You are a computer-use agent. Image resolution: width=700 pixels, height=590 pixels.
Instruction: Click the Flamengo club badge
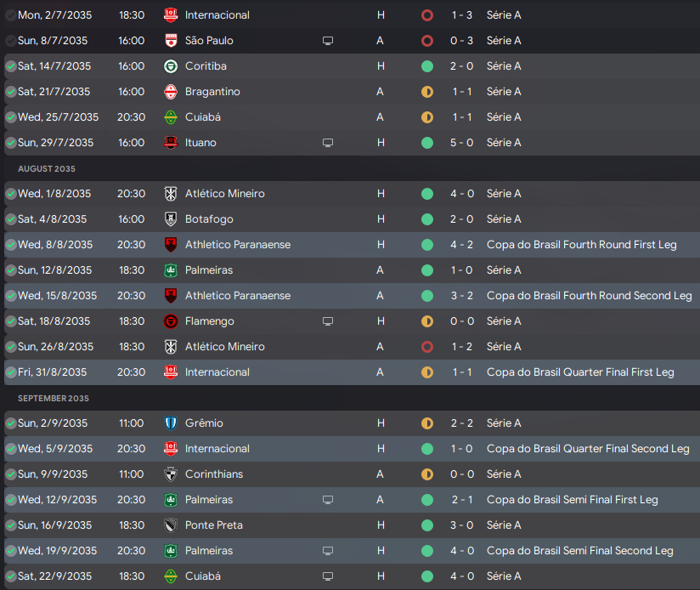coord(171,321)
